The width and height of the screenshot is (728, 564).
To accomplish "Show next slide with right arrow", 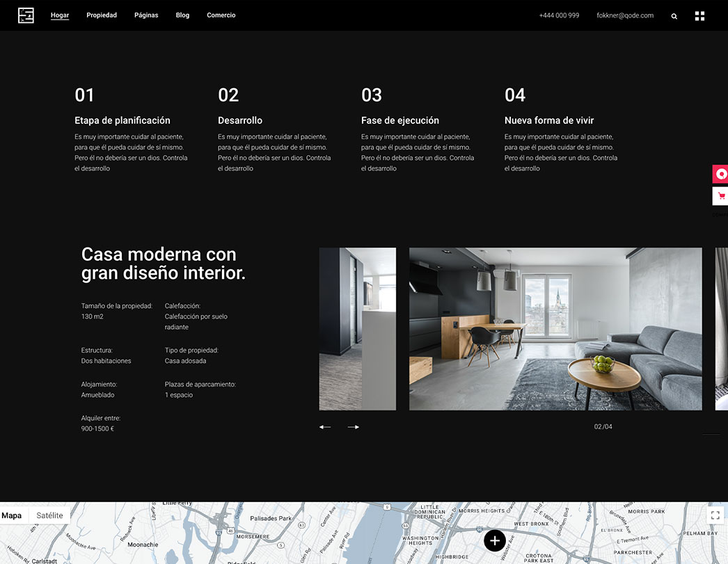I will pyautogui.click(x=354, y=427).
